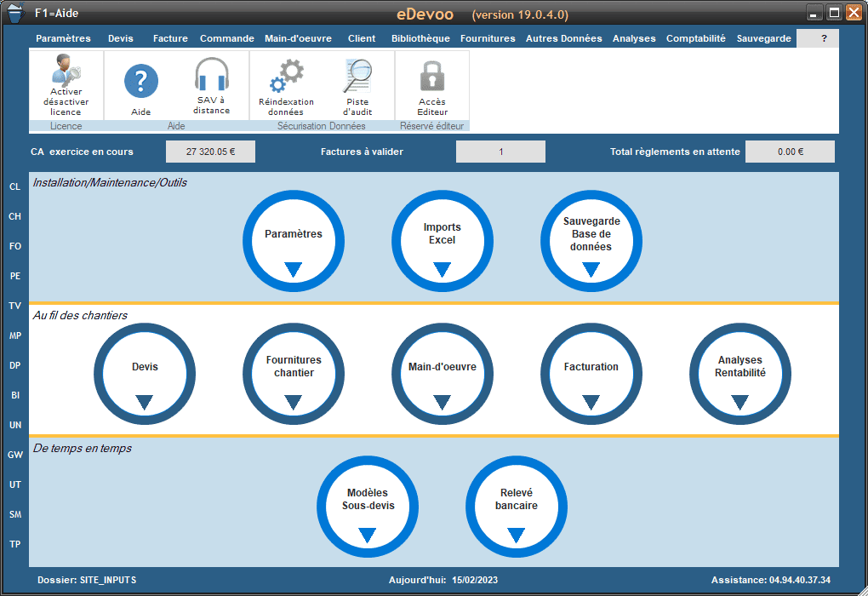Viewport: 868px width, 596px height.
Task: Click the CA exercice en cours value
Action: pos(210,152)
